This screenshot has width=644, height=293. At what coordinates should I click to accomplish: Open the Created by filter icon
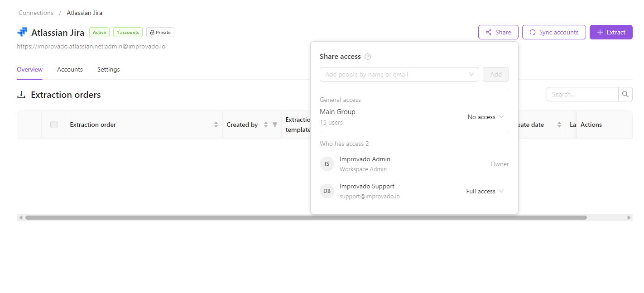pyautogui.click(x=274, y=125)
